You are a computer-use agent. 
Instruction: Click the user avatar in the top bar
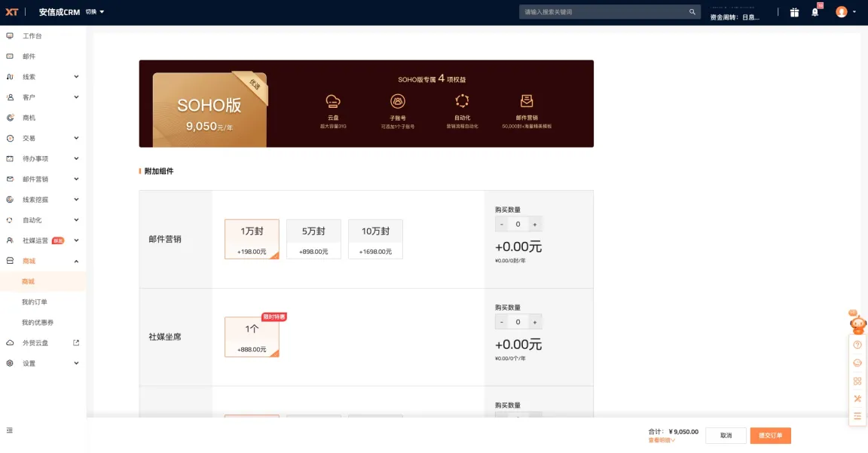tap(842, 11)
